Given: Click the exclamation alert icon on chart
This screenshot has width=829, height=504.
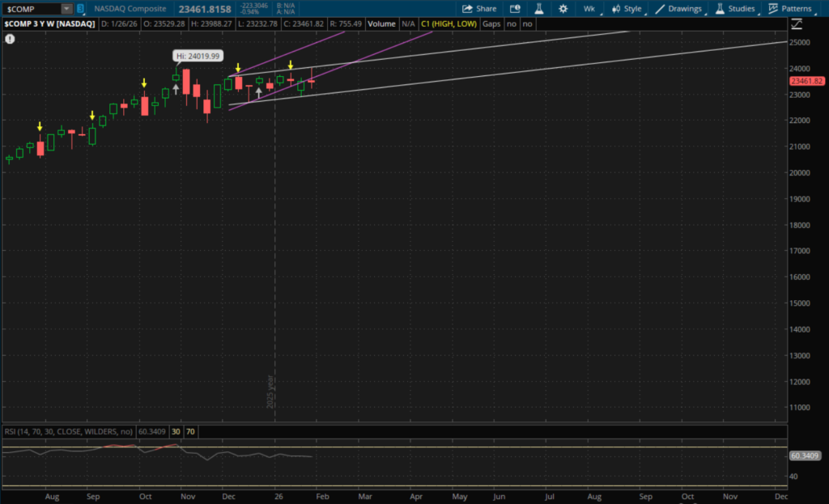Looking at the screenshot, I should tap(10, 38).
